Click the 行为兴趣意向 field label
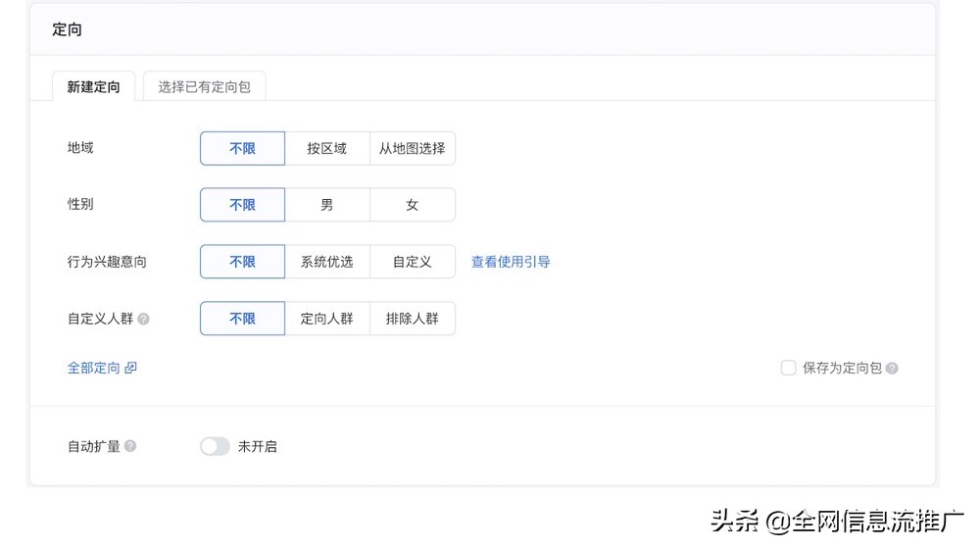Image resolution: width=980 pixels, height=549 pixels. pyautogui.click(x=107, y=262)
